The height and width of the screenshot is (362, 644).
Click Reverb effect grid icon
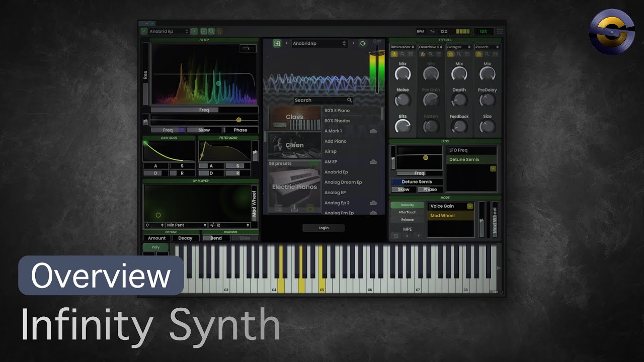coord(495,54)
